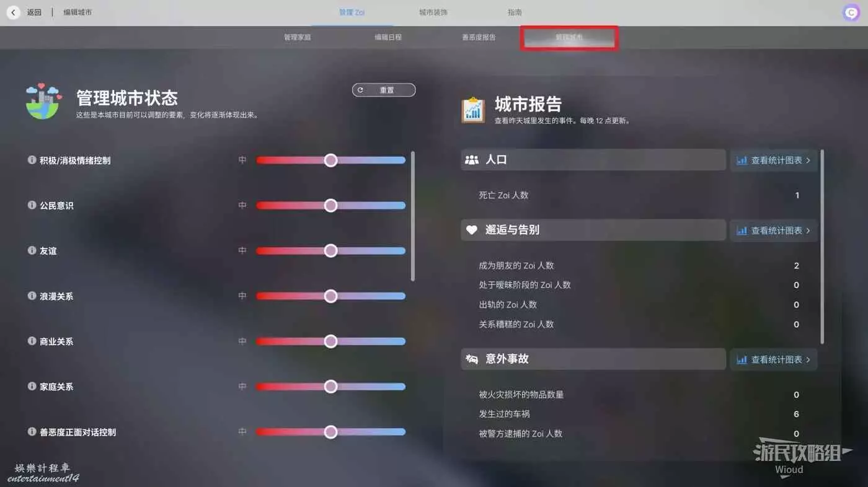Viewport: 868px width, 487px height.
Task: Open the 编辑日程 sub-tab
Action: point(388,37)
